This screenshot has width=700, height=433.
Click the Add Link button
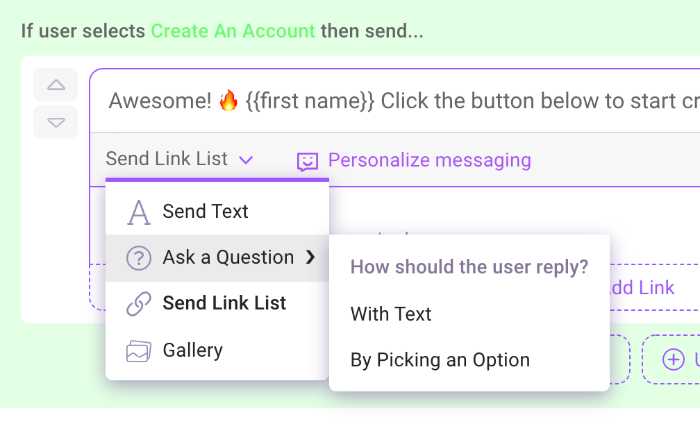tap(641, 288)
